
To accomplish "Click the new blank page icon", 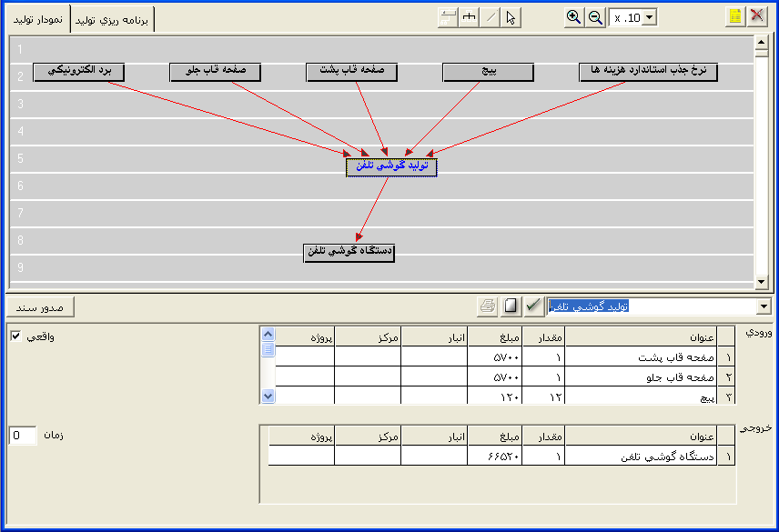I will point(511,306).
